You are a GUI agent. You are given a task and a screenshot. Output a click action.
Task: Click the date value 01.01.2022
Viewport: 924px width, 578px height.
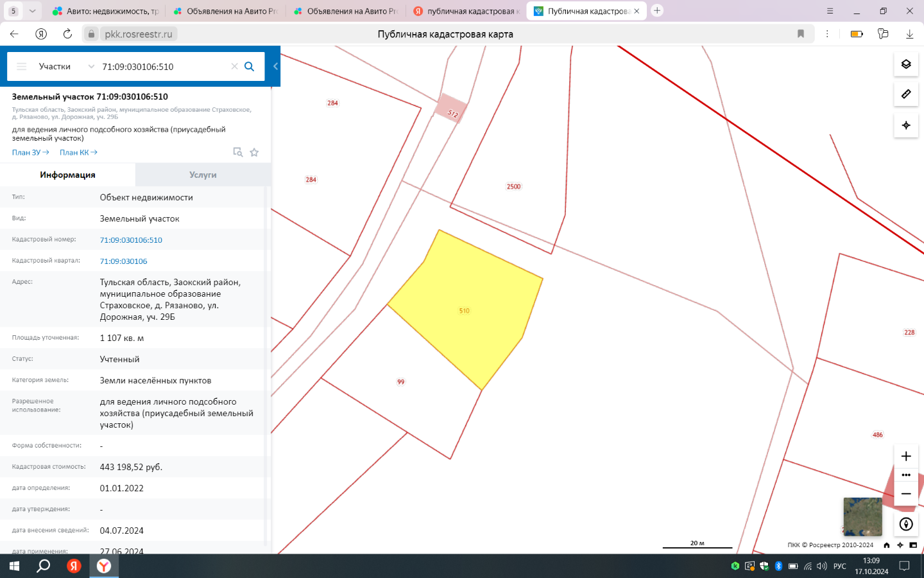click(x=121, y=488)
